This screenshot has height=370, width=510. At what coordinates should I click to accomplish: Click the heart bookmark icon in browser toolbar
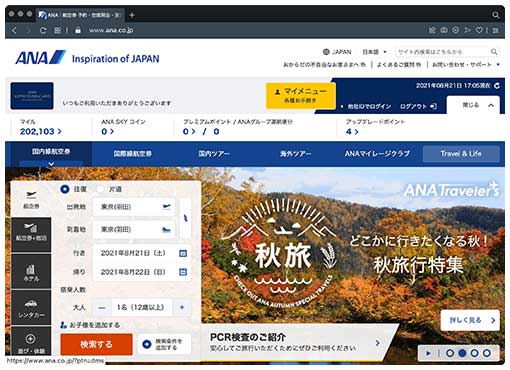[x=479, y=30]
